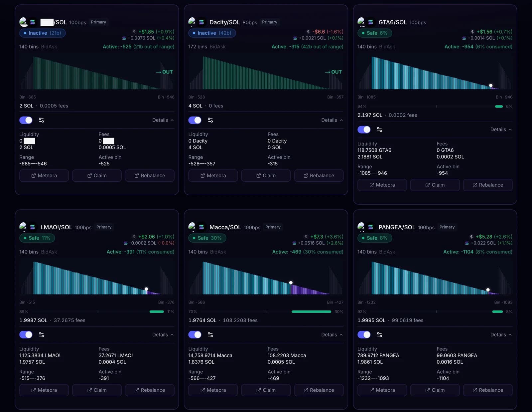Click SOL icon next to +0.022 SOL
Screen dimensions: 532x412
tap(467, 243)
